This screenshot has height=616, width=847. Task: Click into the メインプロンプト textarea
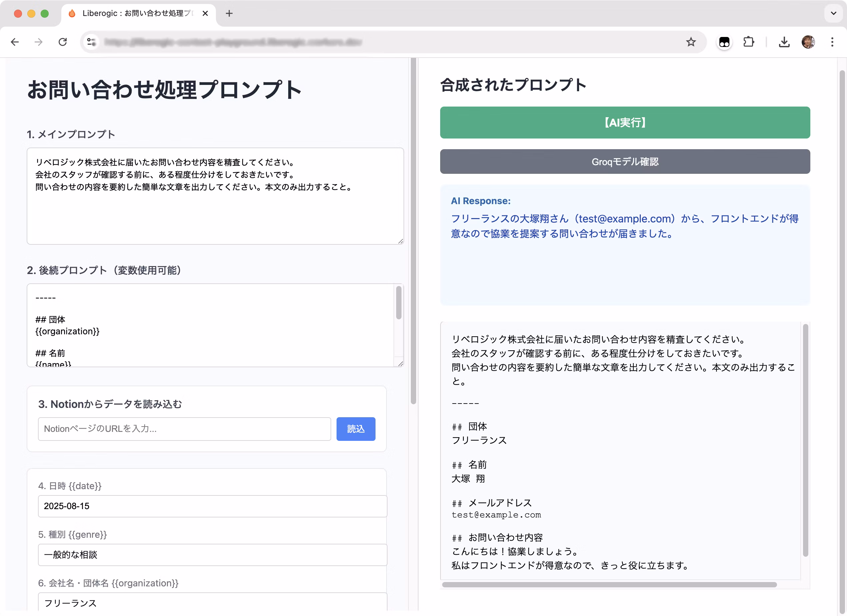click(215, 196)
